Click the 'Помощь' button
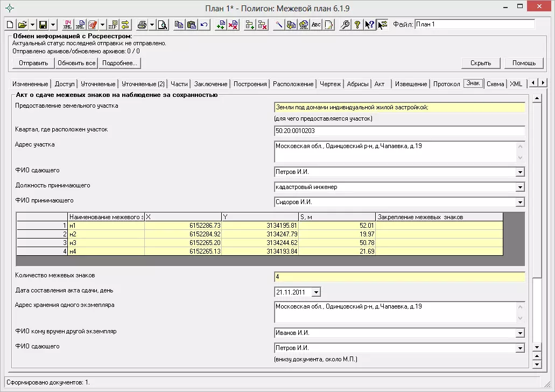Viewport: 555px width, 392px height. tap(524, 63)
